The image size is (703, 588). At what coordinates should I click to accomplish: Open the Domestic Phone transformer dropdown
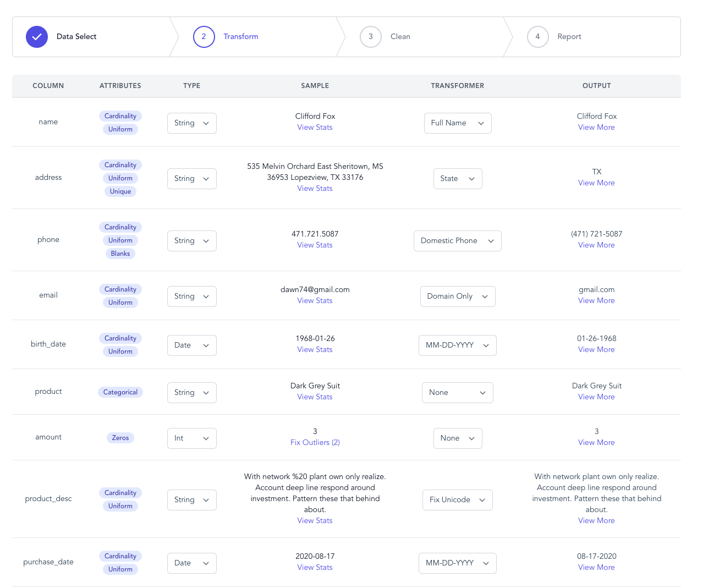[x=457, y=241]
